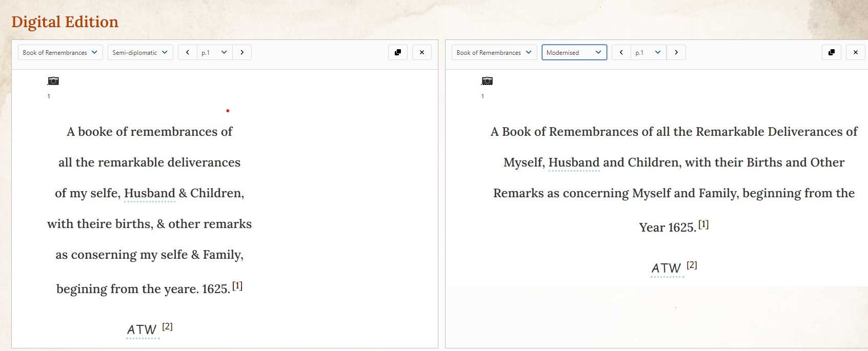Screen dimensions: 868x351
Task: Duplicate the left panel with copy icon
Action: click(x=398, y=52)
